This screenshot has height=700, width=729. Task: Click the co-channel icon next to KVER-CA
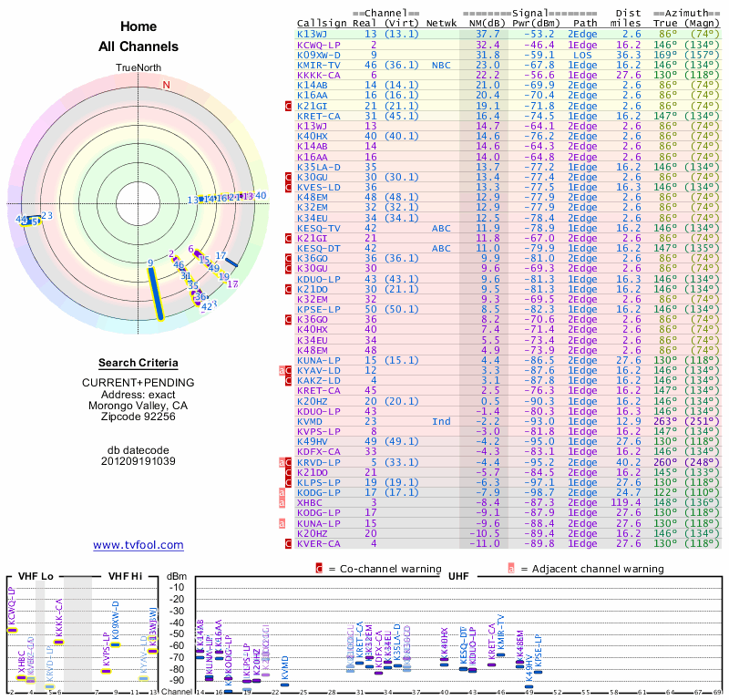289,543
